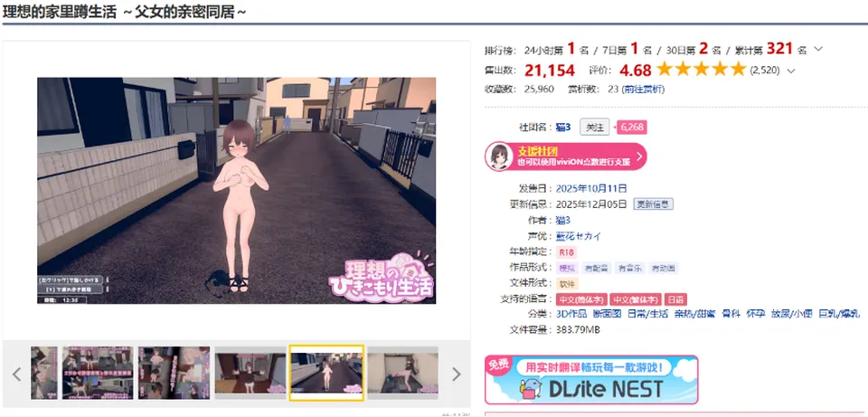Click the update date 2025年12月05日
This screenshot has height=417, width=868.
(x=591, y=204)
